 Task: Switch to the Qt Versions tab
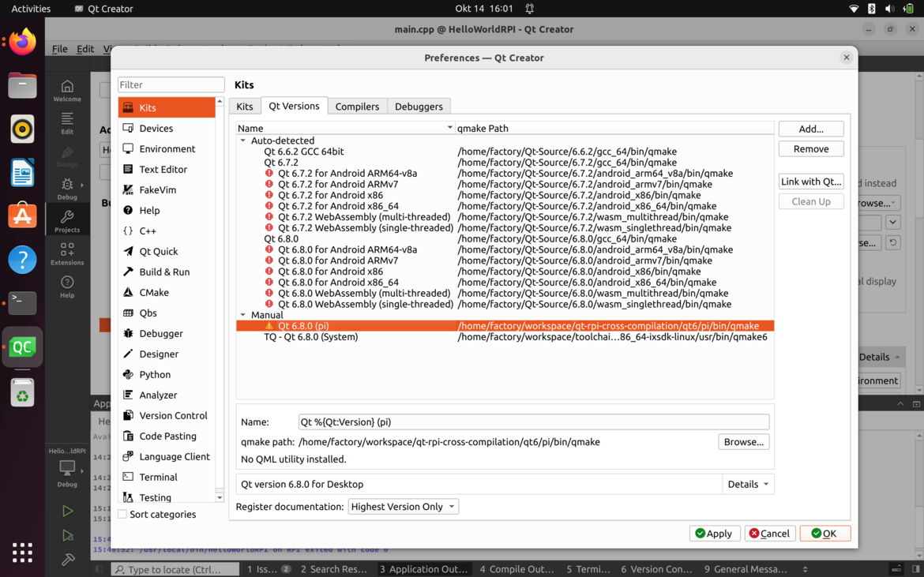pyautogui.click(x=294, y=106)
